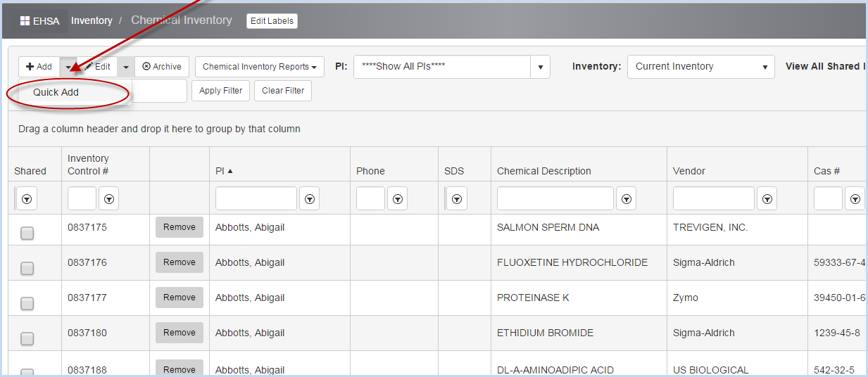Remove row 0837180 Ethidium Bromide
868x377 pixels.
pos(180,333)
